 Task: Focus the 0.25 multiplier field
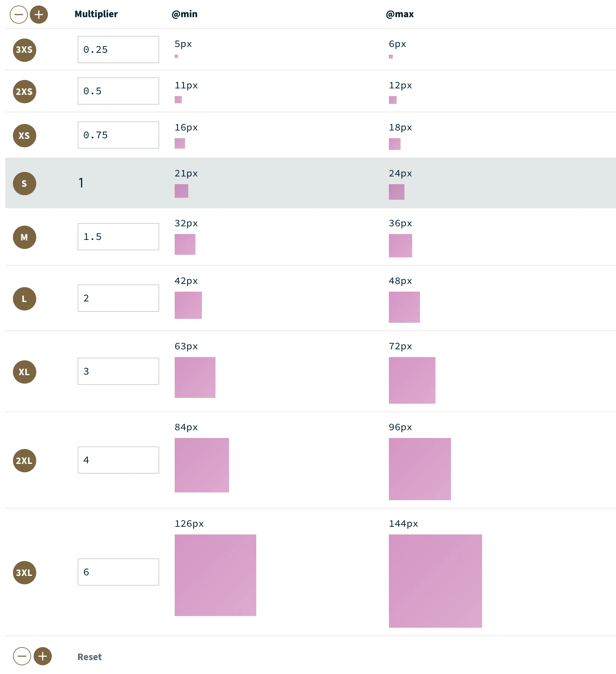118,50
